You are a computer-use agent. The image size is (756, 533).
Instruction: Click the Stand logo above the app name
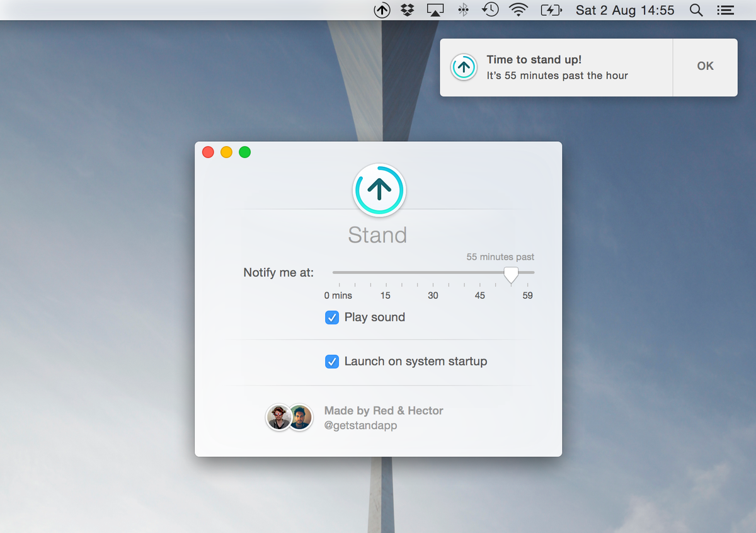(379, 190)
